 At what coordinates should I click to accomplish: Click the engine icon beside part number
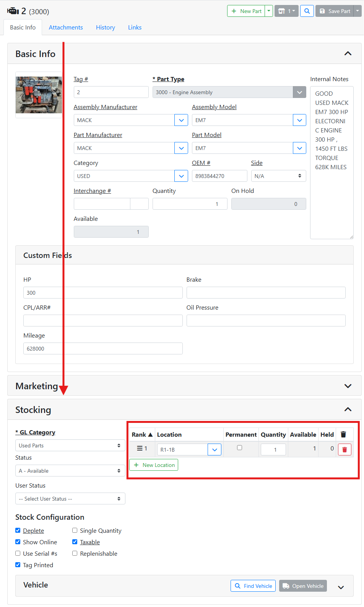(x=13, y=11)
